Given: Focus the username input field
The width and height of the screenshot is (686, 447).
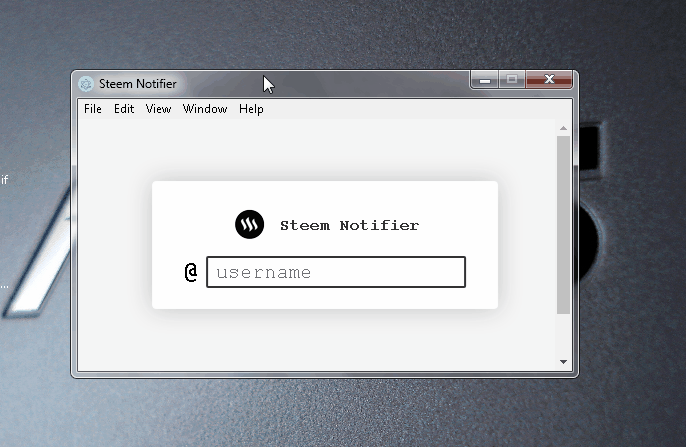Looking at the screenshot, I should click(x=336, y=272).
